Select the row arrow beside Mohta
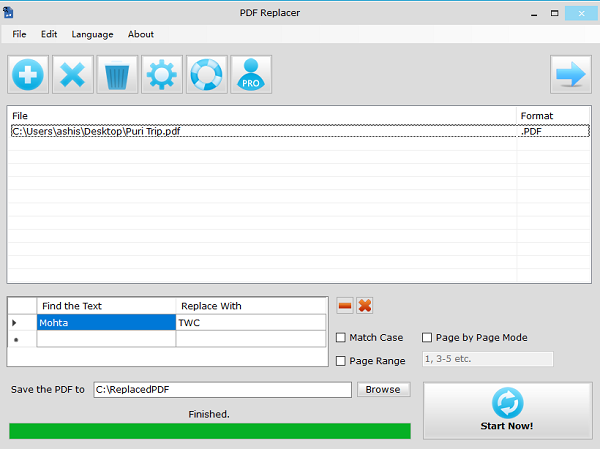Image resolution: width=600 pixels, height=449 pixels. tap(15, 323)
